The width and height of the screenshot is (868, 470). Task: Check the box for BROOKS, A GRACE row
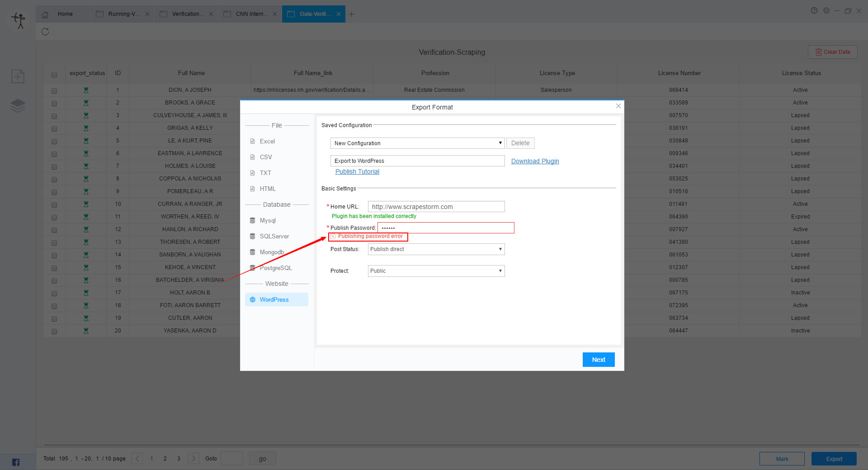pos(54,104)
